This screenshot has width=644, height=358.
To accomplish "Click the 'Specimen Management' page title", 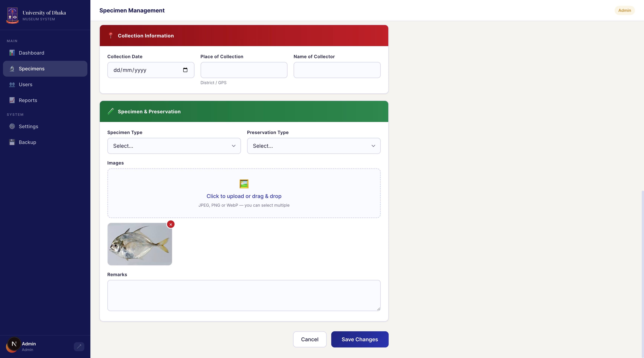I will [x=132, y=10].
